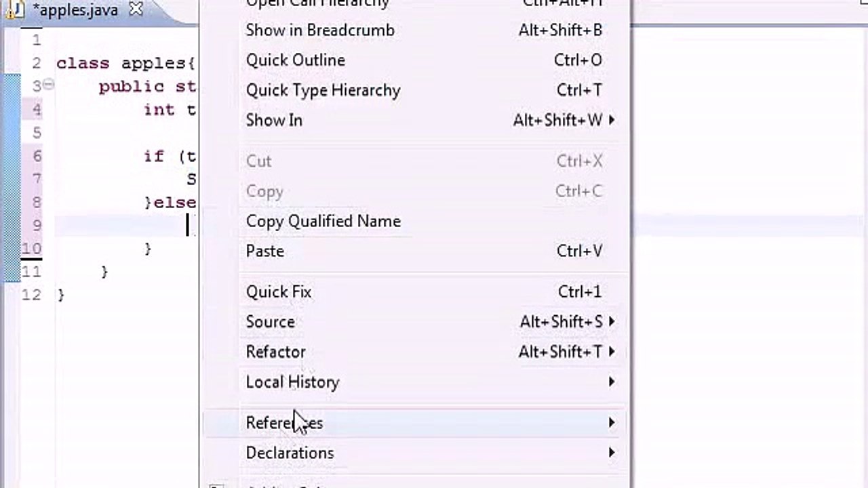Collapse the method fold marker on line 3
868x488 pixels.
click(x=49, y=85)
